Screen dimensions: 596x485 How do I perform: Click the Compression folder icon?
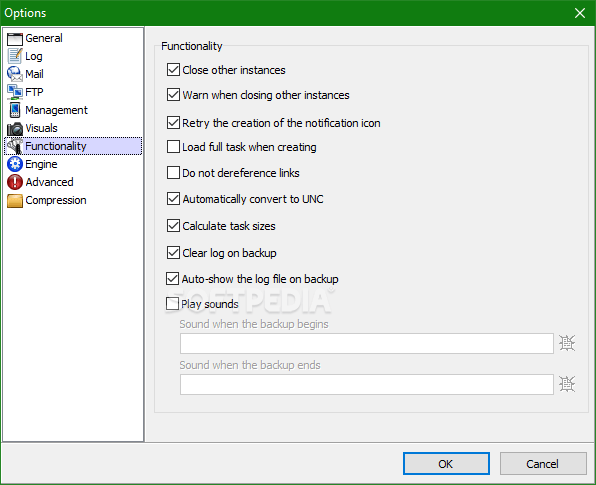15,200
